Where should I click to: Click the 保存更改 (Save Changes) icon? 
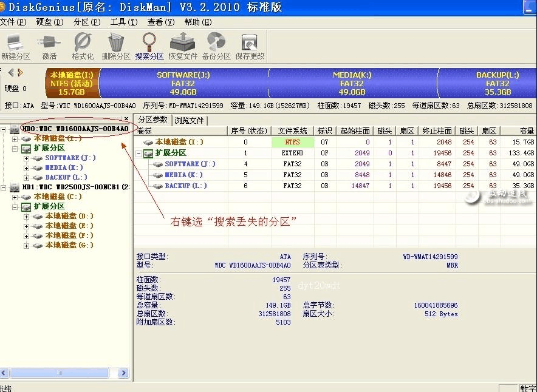coord(248,46)
